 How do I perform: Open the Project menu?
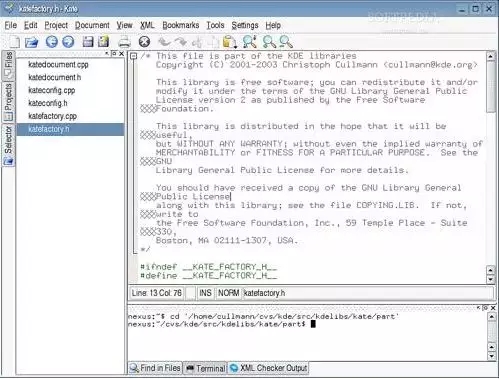(x=56, y=25)
